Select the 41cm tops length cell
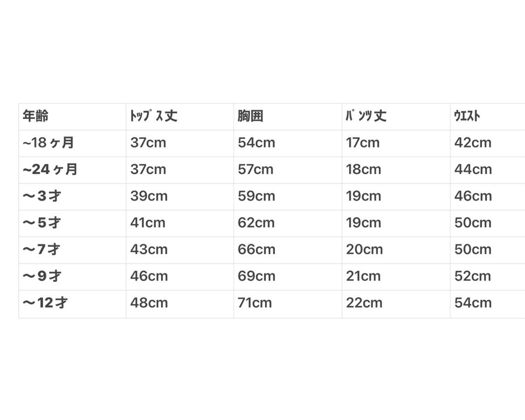This screenshot has width=525, height=420. (x=147, y=223)
